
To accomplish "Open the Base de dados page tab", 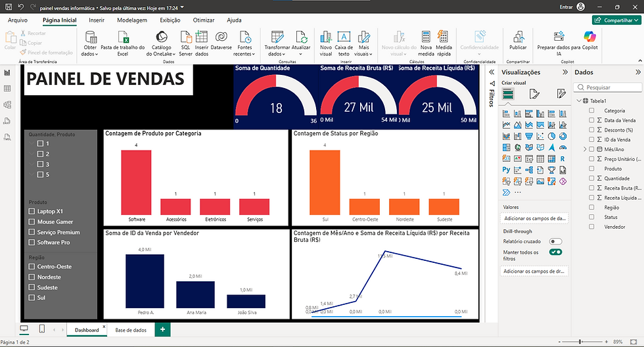I will [x=131, y=330].
